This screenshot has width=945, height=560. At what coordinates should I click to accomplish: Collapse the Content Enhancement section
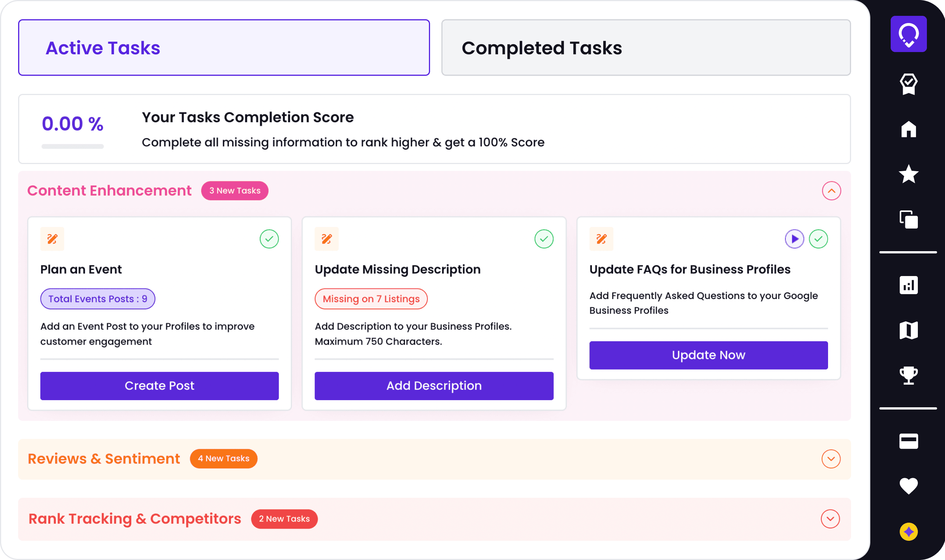tap(831, 191)
